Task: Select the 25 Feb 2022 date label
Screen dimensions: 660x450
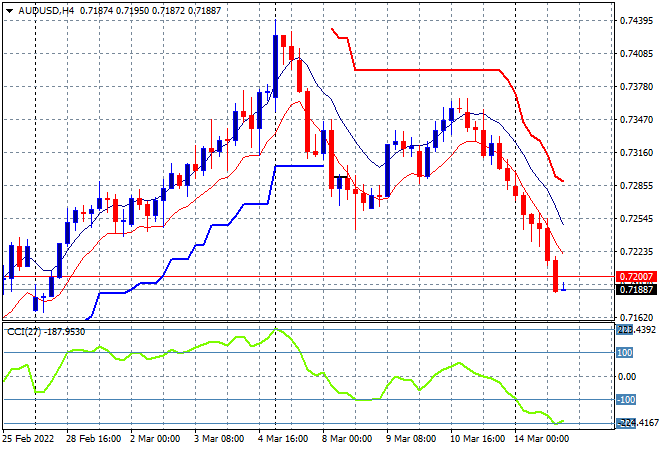Action: pyautogui.click(x=32, y=438)
